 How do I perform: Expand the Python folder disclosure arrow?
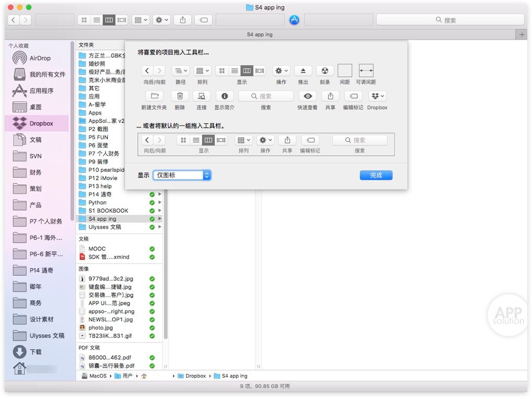coord(160,203)
